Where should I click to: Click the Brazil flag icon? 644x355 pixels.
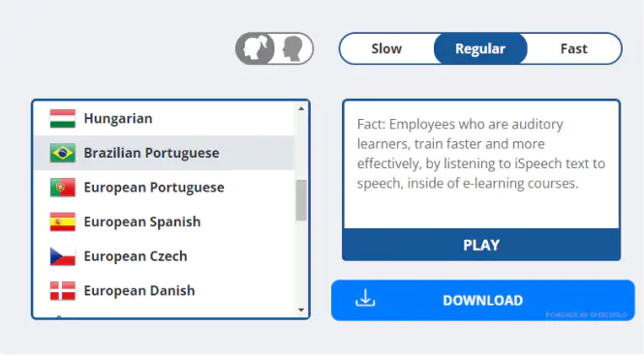tap(63, 153)
